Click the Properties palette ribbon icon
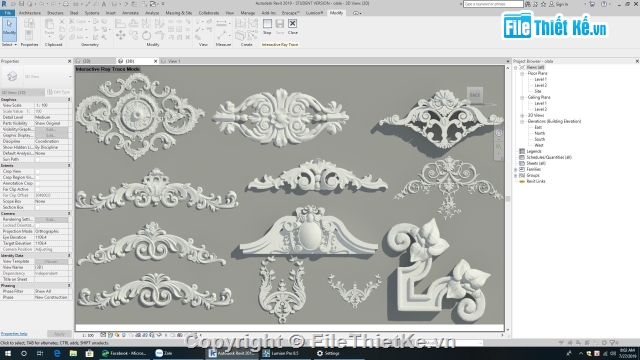This screenshot has width=640, height=360. click(x=29, y=35)
